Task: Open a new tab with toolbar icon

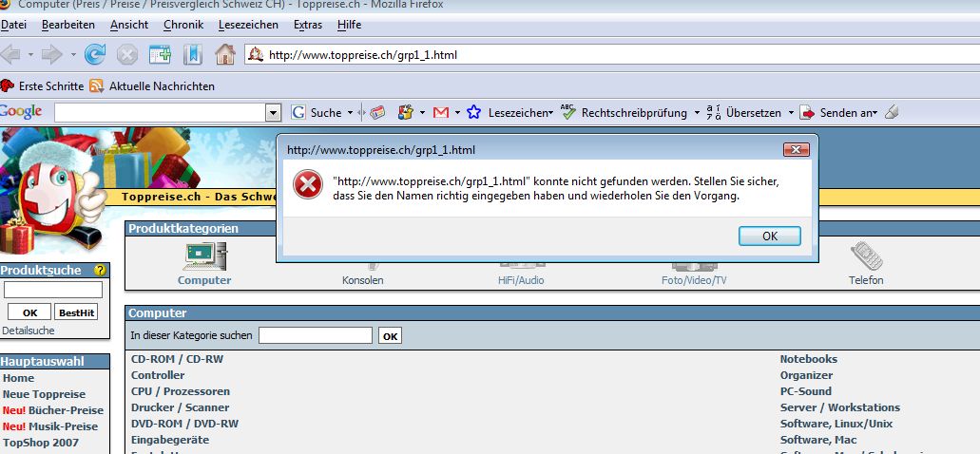Action: click(x=160, y=54)
